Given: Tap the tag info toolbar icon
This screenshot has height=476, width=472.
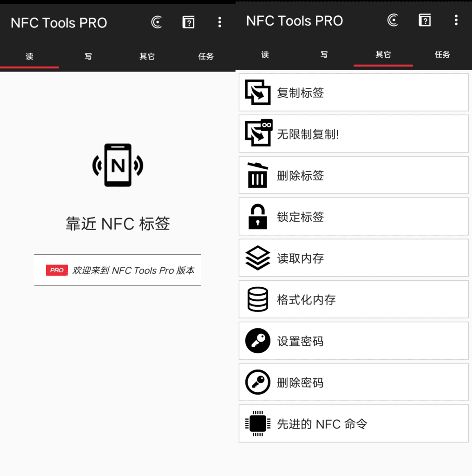Looking at the screenshot, I should point(424,20).
